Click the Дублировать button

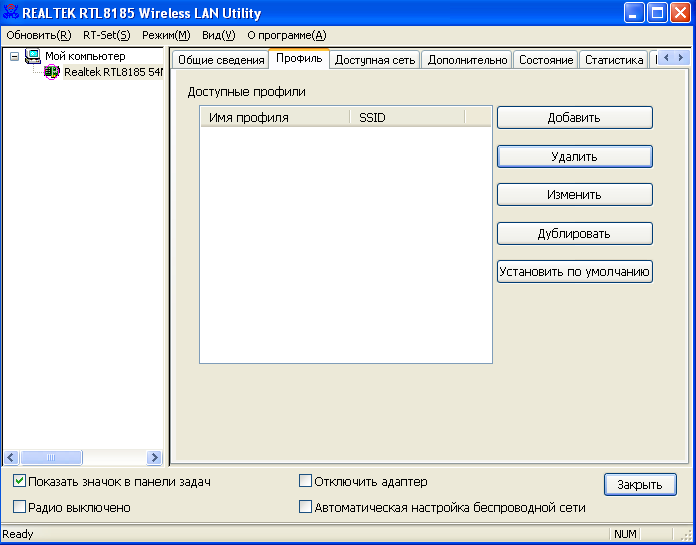click(574, 233)
